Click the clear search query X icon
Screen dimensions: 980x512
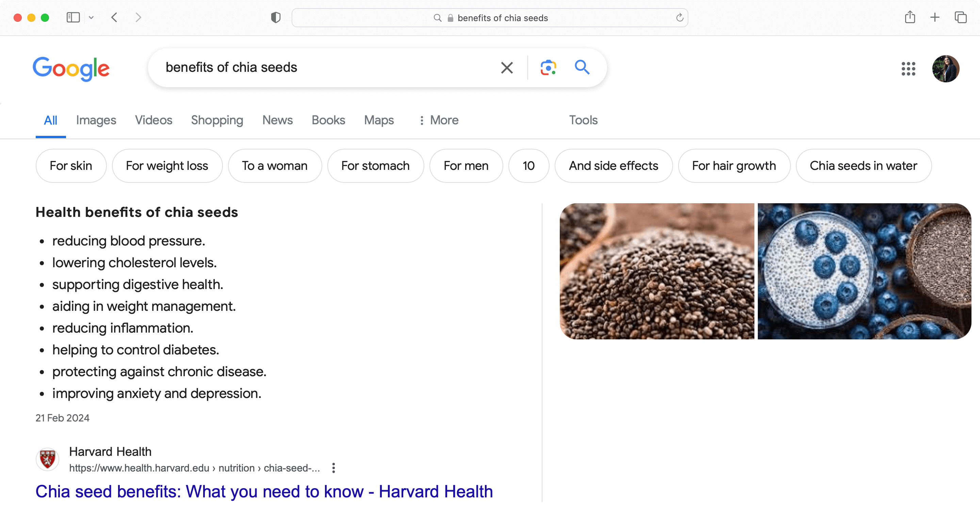coord(507,67)
